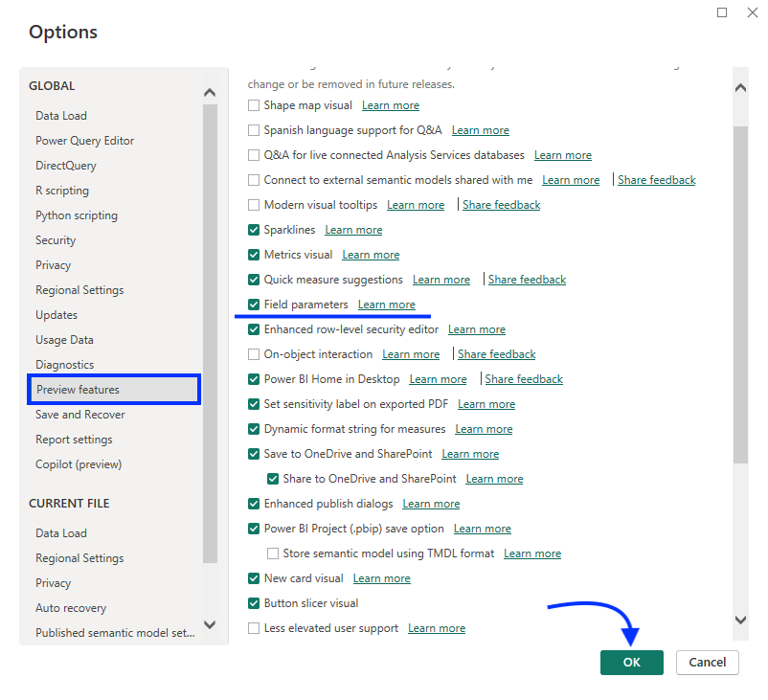This screenshot has height=700, width=768.
Task: Go to DirectQuery options
Action: 66,166
